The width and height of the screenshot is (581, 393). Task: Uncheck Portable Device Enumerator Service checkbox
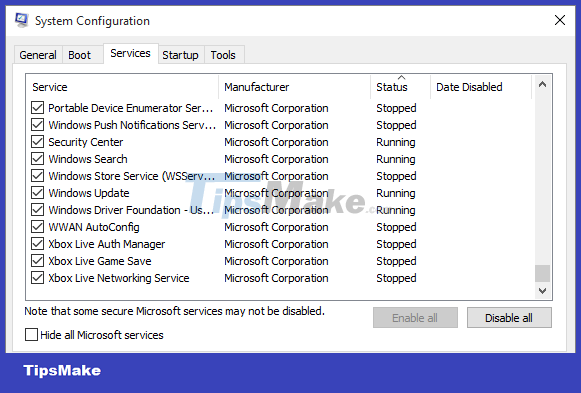click(37, 108)
